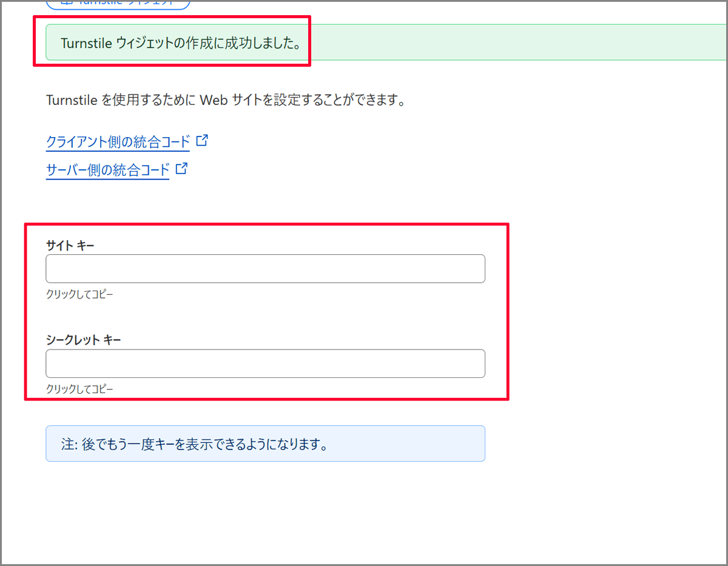Click external-link icon beside クライアント側の統合コード
The image size is (728, 566).
tap(203, 141)
